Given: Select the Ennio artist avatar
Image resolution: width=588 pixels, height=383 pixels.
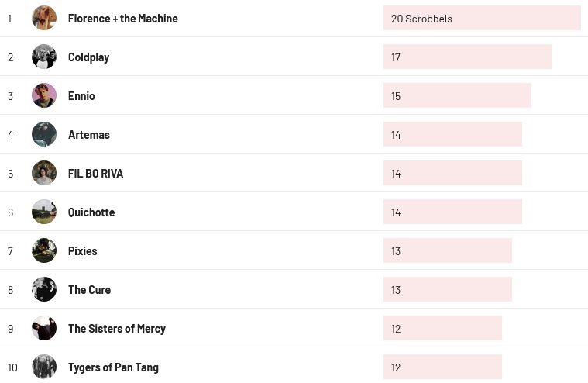Looking at the screenshot, I should 44,95.
